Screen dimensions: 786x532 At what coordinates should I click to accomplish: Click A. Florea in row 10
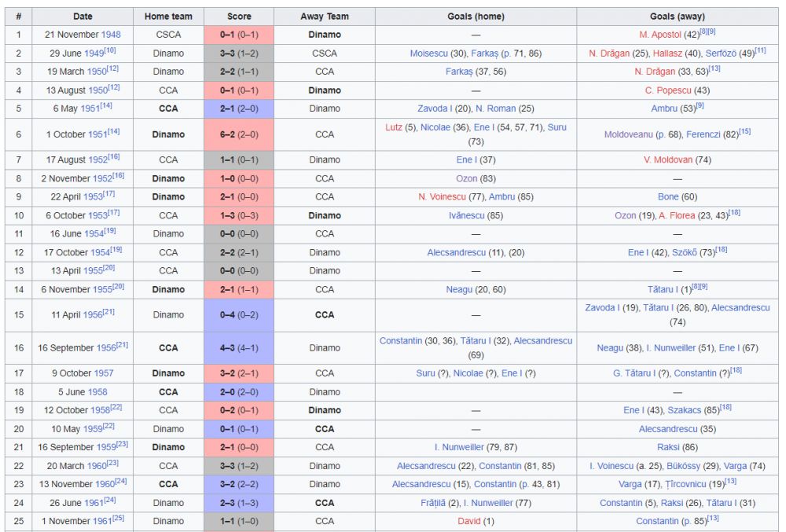pyautogui.click(x=677, y=215)
